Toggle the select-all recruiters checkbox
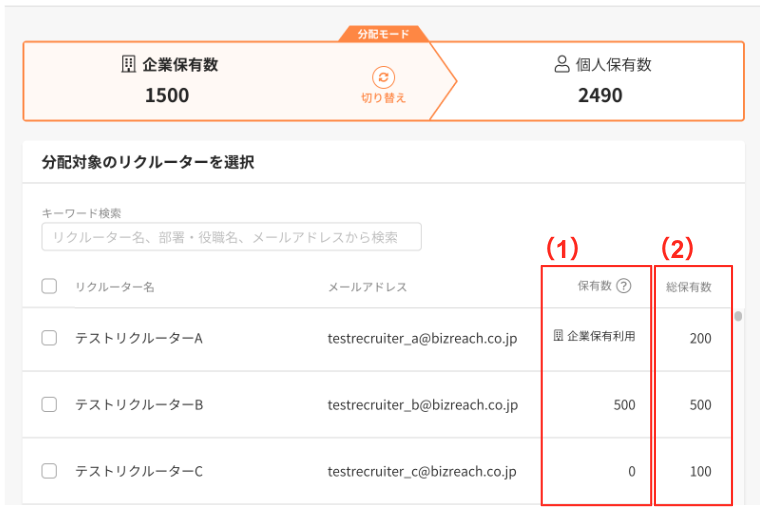The image size is (764, 513). point(49,287)
